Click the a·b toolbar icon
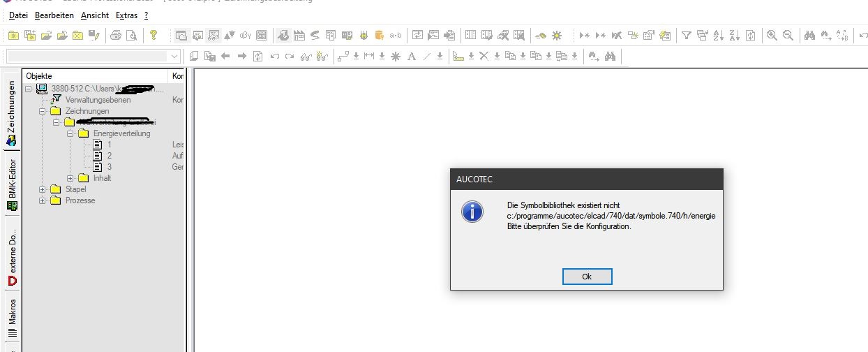 tap(396, 35)
